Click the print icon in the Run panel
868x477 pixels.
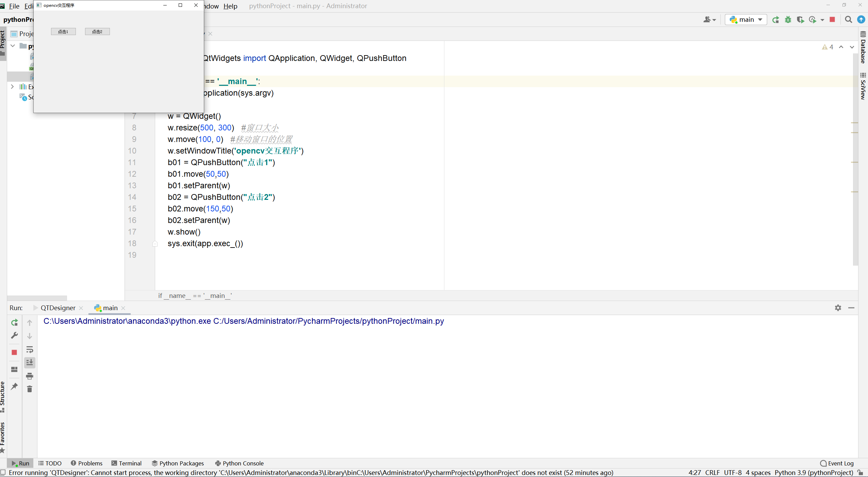[x=30, y=376]
